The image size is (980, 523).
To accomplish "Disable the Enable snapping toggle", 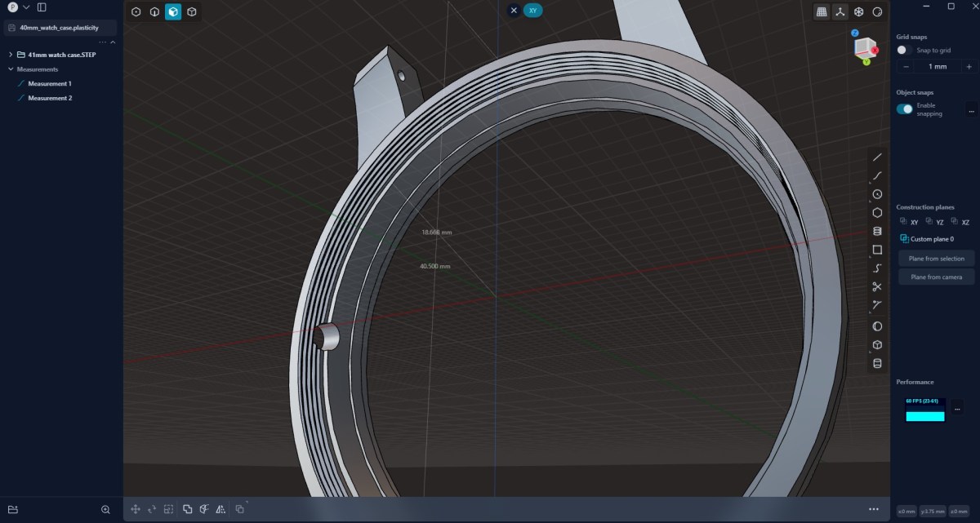I will tap(904, 109).
